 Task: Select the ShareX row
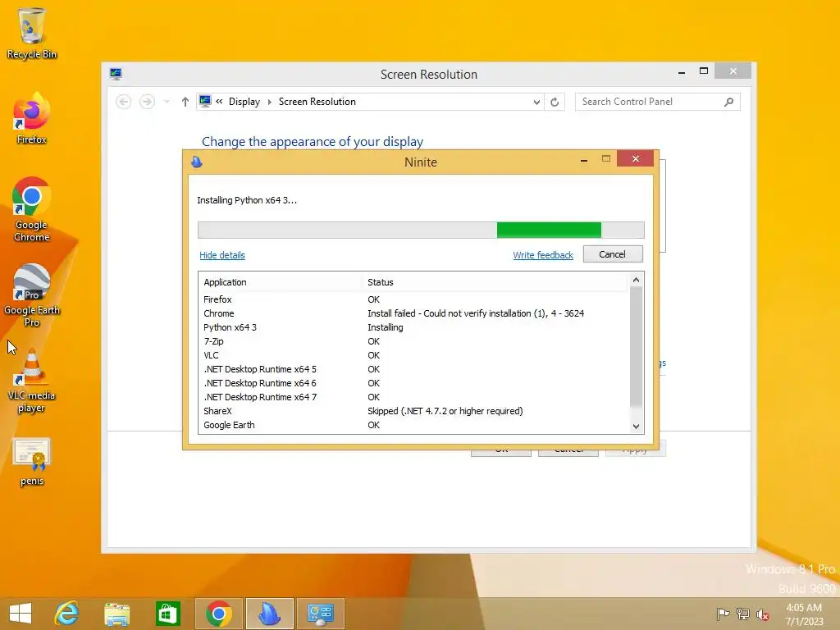click(x=413, y=411)
